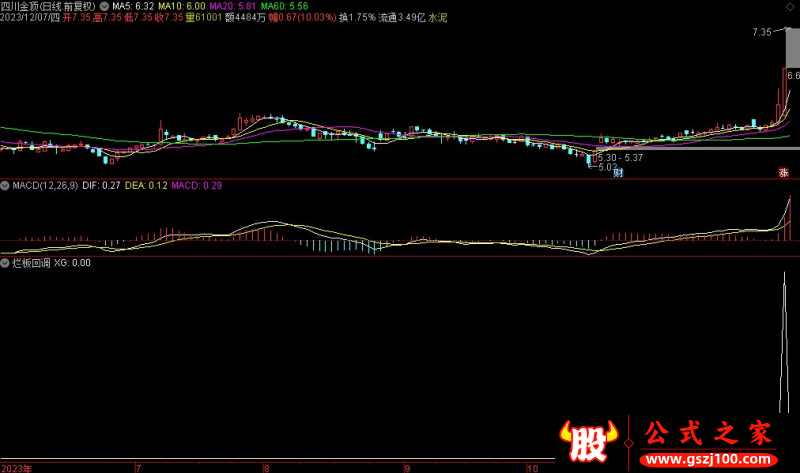Jump to month 10 on time axis

click(533, 468)
